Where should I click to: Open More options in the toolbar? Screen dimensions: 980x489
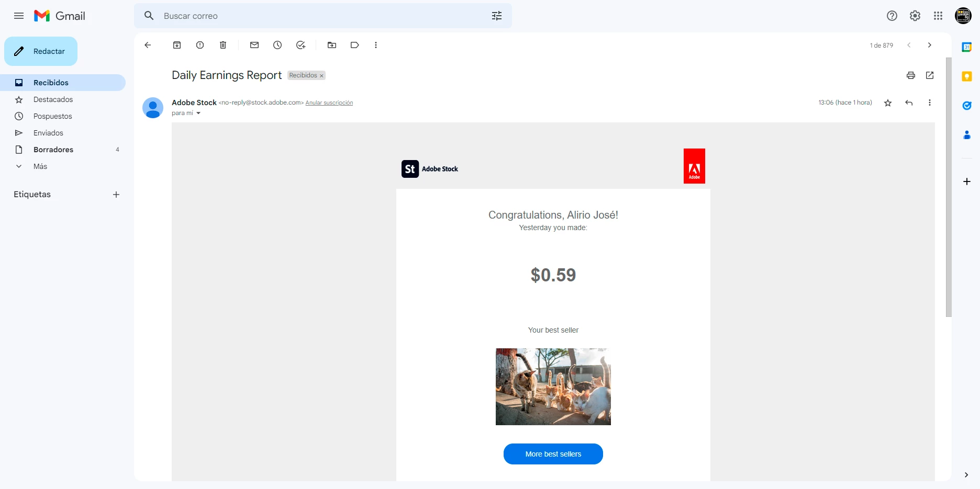click(x=376, y=45)
